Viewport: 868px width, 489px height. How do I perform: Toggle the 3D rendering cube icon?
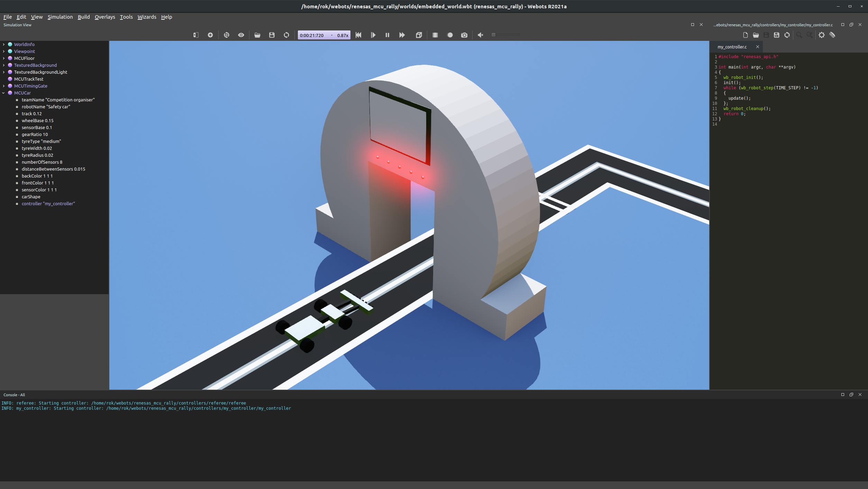pyautogui.click(x=419, y=35)
